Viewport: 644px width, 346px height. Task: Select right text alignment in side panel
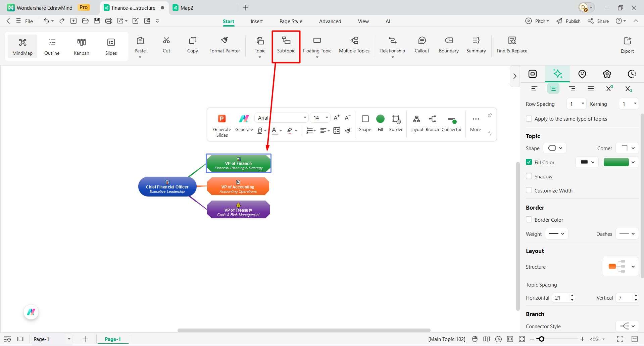(x=572, y=89)
